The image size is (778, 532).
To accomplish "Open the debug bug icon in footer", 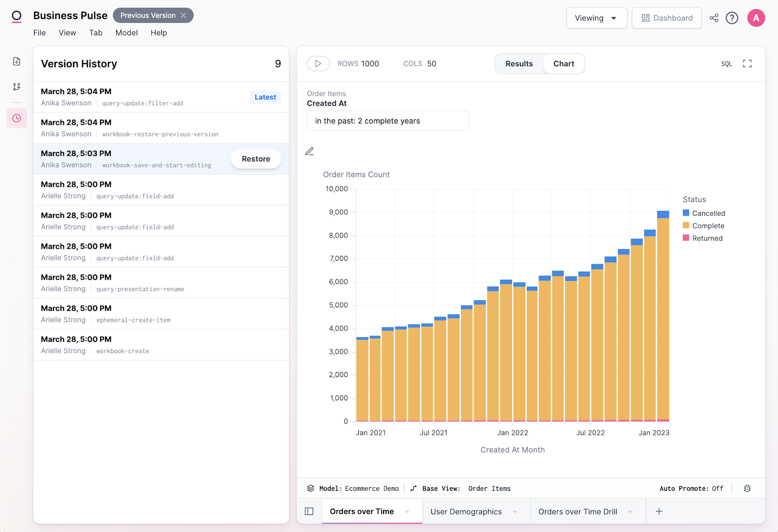I will (x=747, y=488).
